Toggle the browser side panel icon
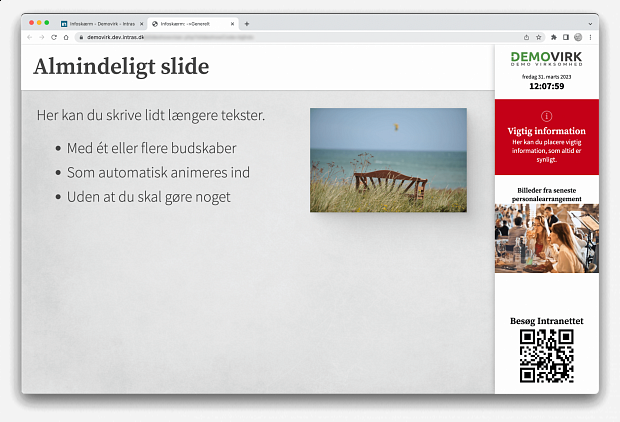 (566, 37)
